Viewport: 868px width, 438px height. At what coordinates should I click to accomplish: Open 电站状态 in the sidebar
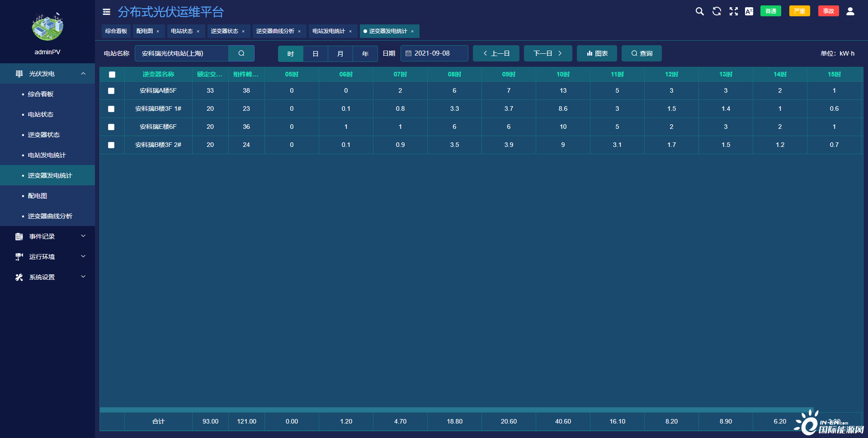[41, 114]
